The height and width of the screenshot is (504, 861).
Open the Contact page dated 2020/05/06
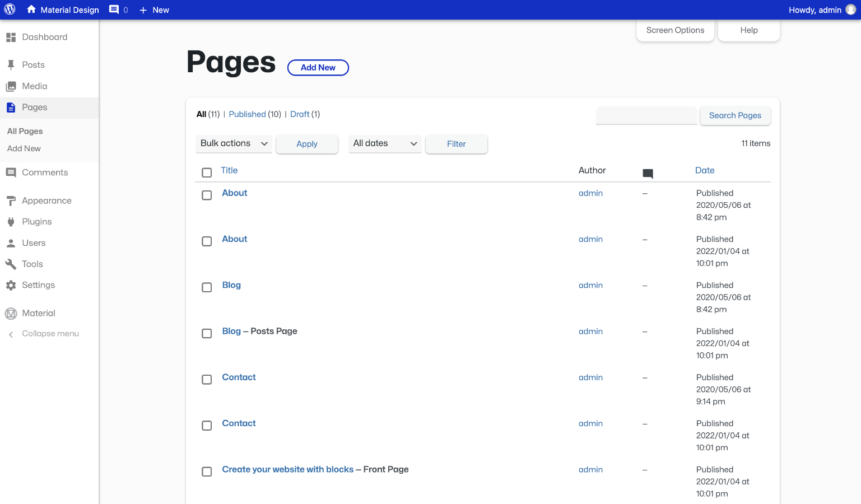coord(239,377)
